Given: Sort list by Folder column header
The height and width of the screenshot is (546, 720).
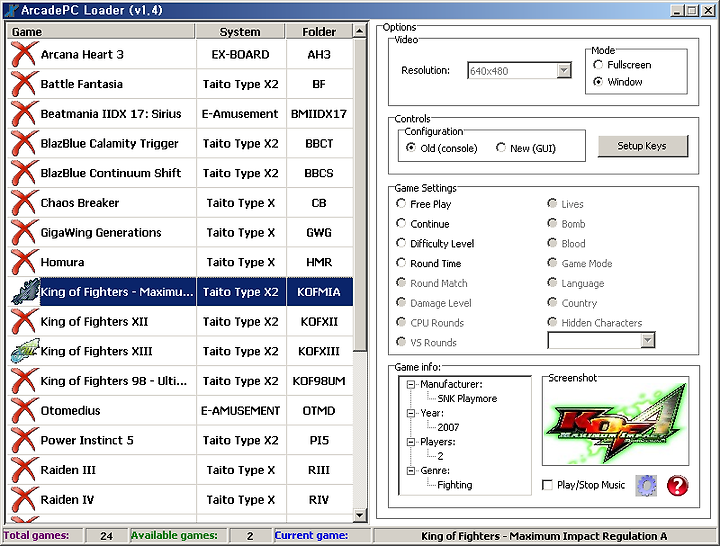Looking at the screenshot, I should (319, 31).
